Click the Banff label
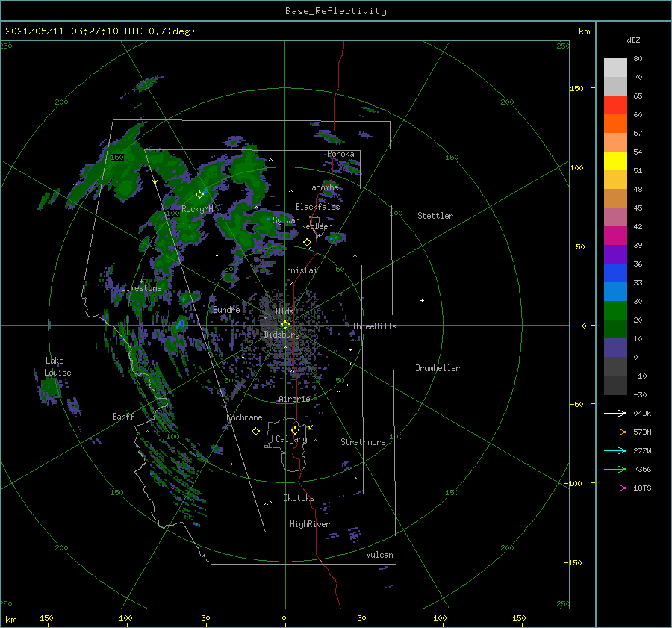The image size is (672, 628). (123, 417)
